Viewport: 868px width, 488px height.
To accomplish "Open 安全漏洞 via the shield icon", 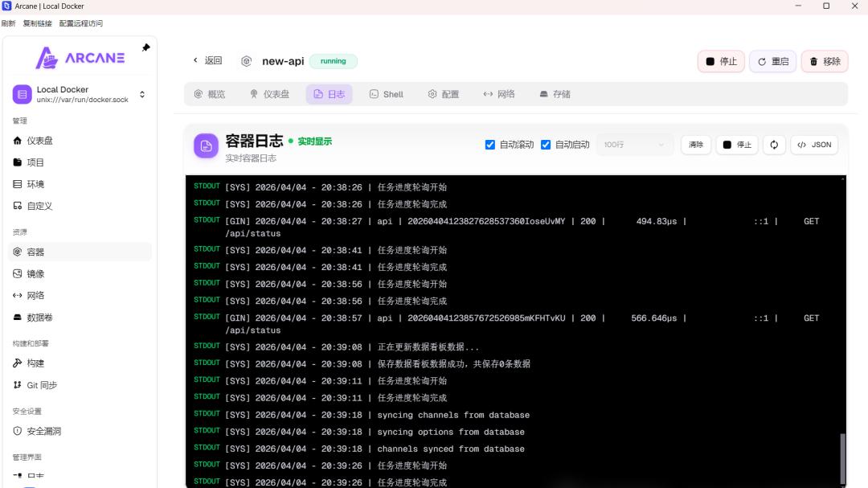I will [18, 430].
